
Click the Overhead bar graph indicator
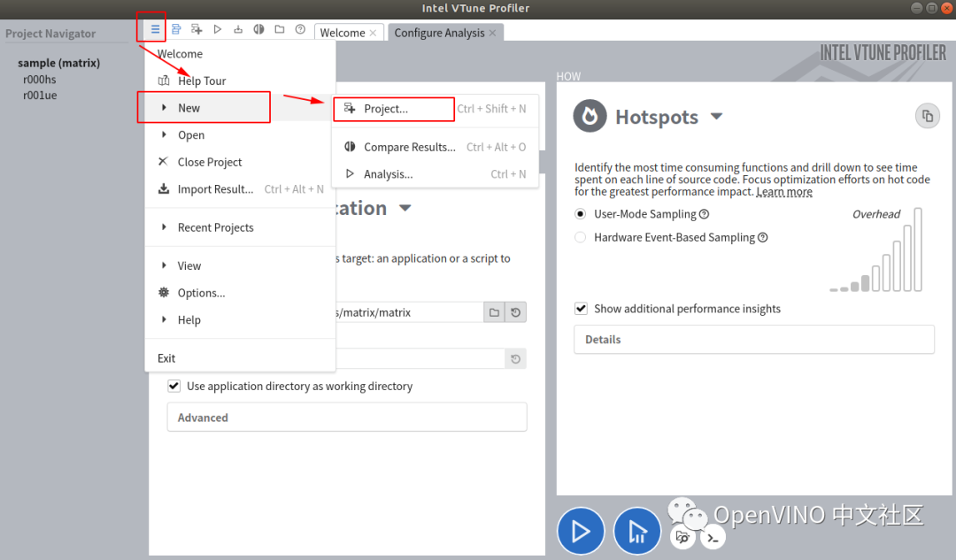coord(875,249)
